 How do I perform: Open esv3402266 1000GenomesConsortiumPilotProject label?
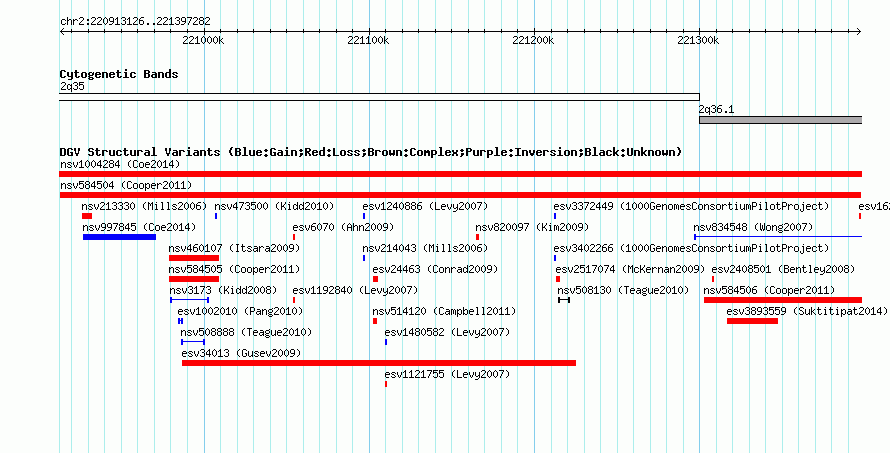coord(691,248)
